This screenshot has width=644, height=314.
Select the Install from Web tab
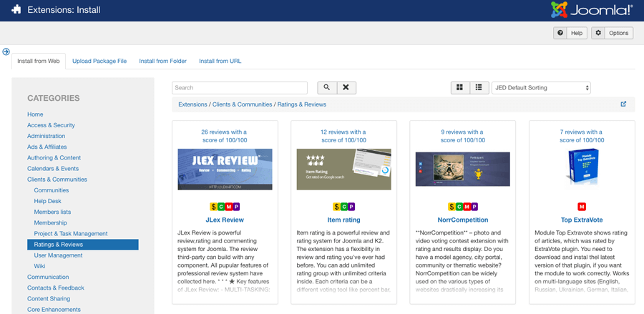[x=39, y=62]
